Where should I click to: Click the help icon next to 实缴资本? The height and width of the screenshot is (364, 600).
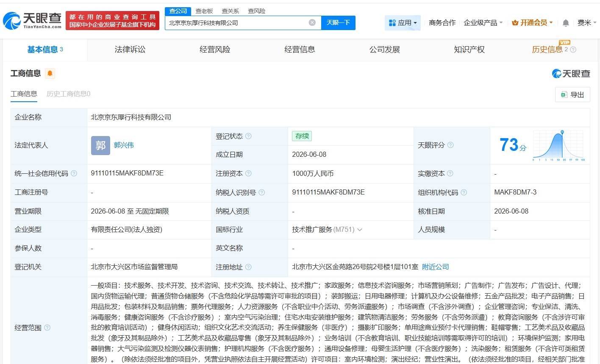450,173
